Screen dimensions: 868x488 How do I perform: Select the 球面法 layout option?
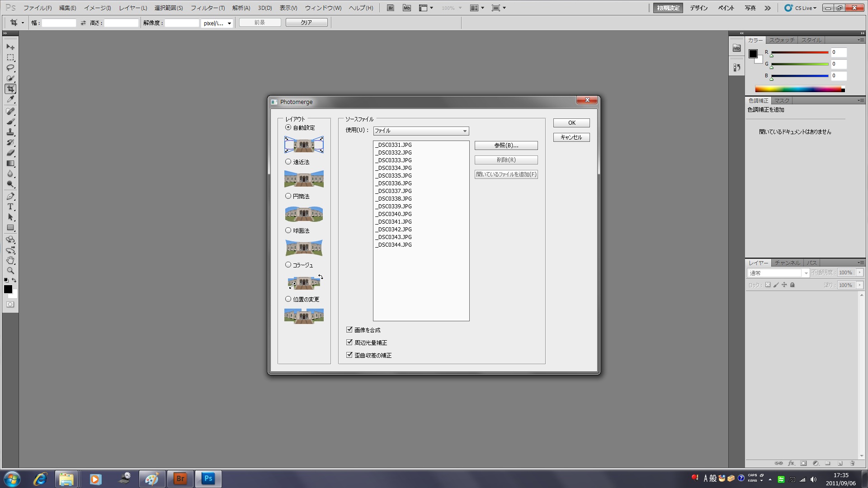288,230
